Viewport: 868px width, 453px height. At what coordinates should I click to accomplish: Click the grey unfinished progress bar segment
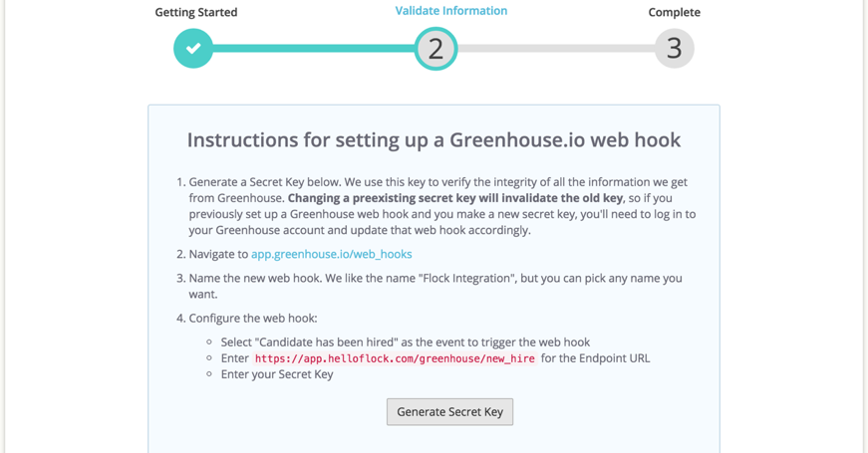click(556, 49)
